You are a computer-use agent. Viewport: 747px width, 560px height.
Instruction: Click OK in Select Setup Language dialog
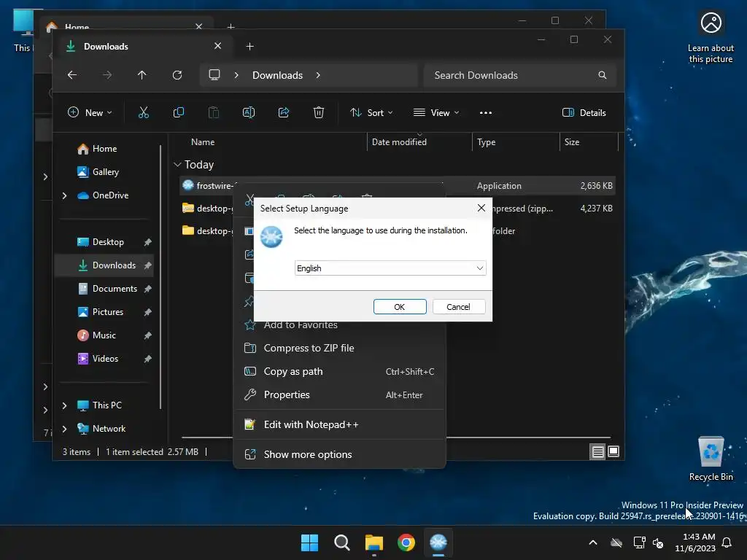click(x=400, y=307)
